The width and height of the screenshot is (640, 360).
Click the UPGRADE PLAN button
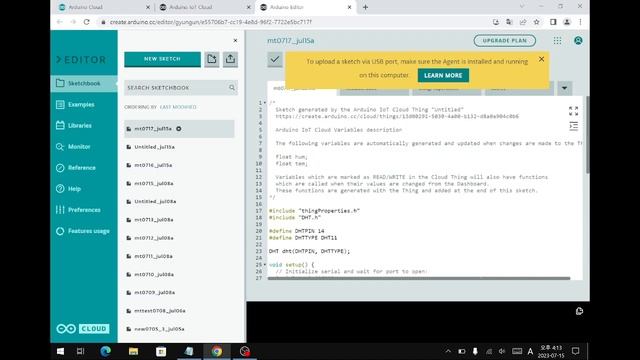pos(504,40)
